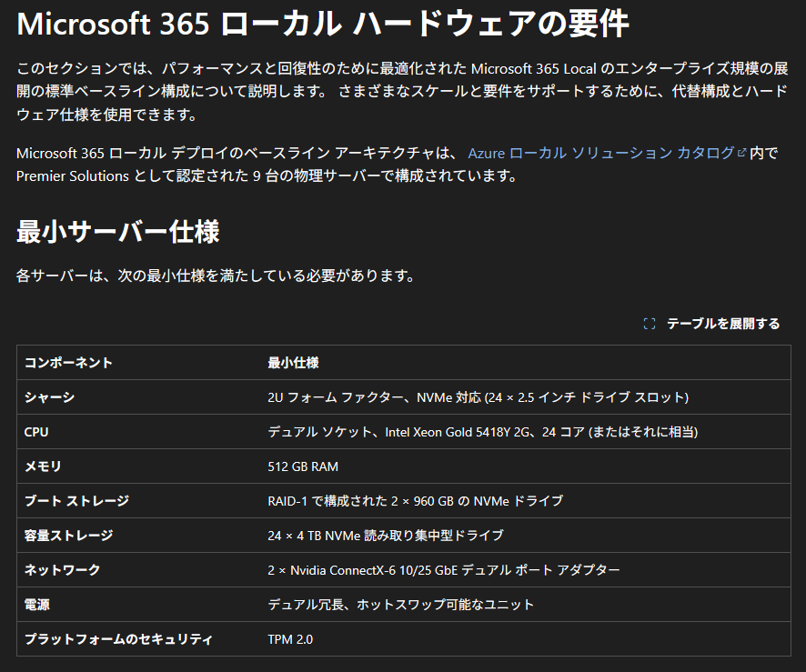Click the 最小サーバー仕様 heading
This screenshot has width=806, height=672.
click(118, 231)
